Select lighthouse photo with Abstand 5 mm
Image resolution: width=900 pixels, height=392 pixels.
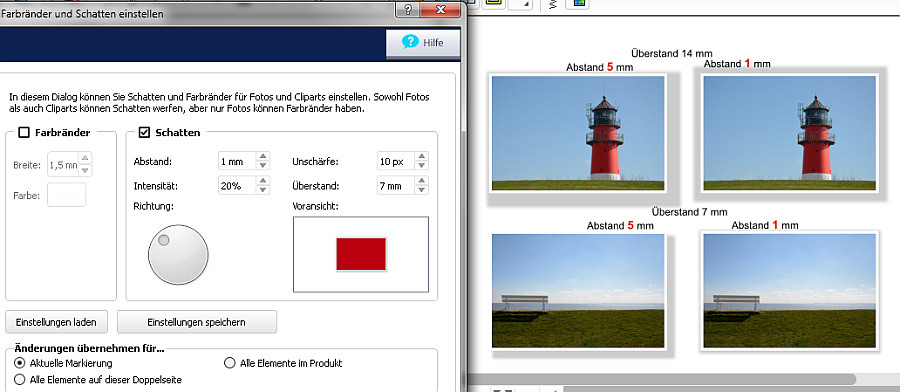(x=578, y=133)
